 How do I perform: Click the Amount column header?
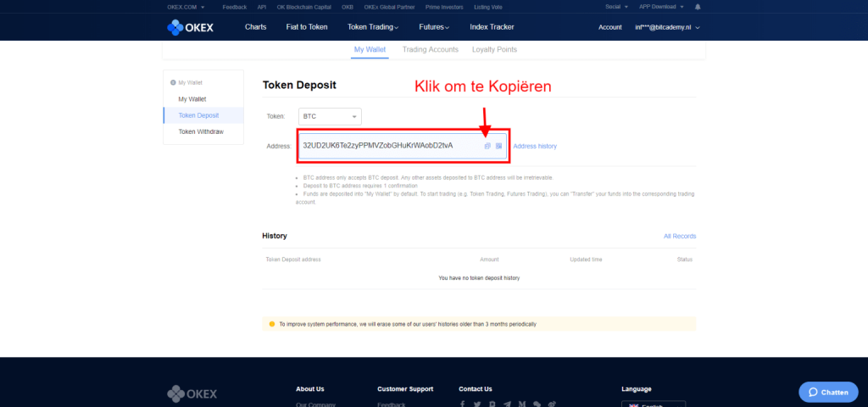(x=489, y=259)
